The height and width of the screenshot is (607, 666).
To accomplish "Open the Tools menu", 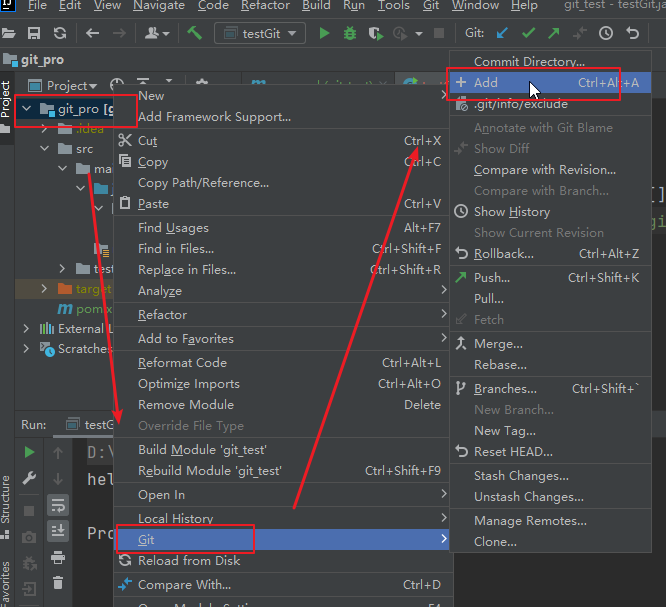I will pos(393,6).
